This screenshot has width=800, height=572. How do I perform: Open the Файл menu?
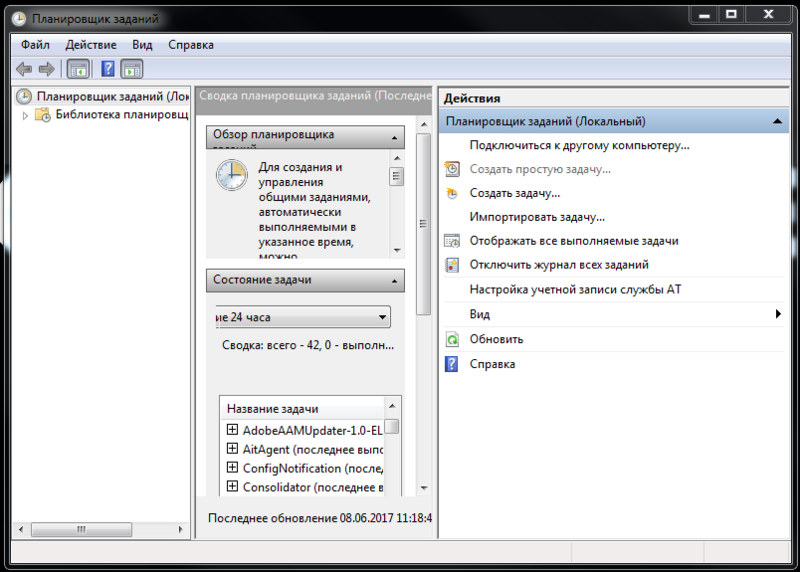pos(35,45)
